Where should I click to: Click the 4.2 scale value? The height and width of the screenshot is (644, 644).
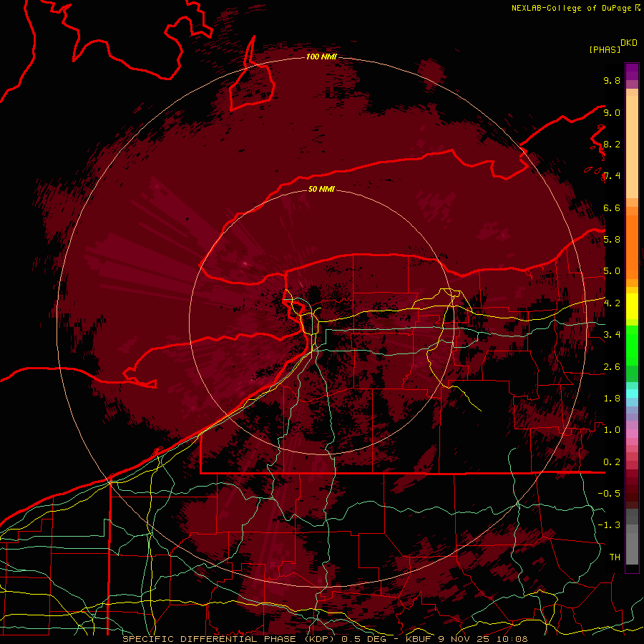[612, 303]
